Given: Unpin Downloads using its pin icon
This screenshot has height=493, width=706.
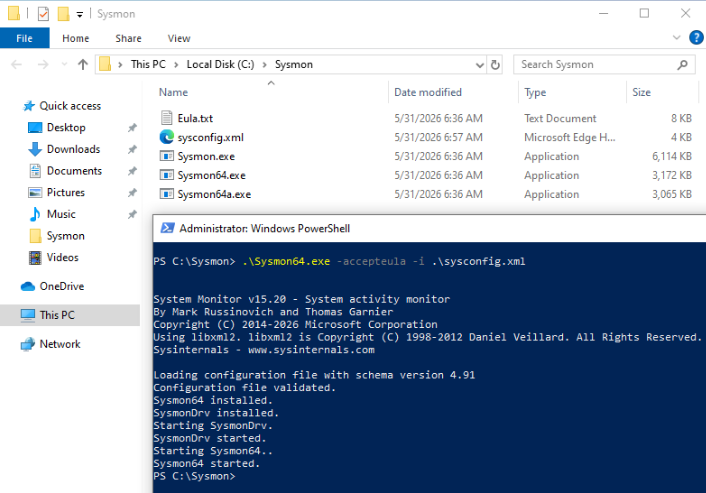Looking at the screenshot, I should (x=132, y=149).
